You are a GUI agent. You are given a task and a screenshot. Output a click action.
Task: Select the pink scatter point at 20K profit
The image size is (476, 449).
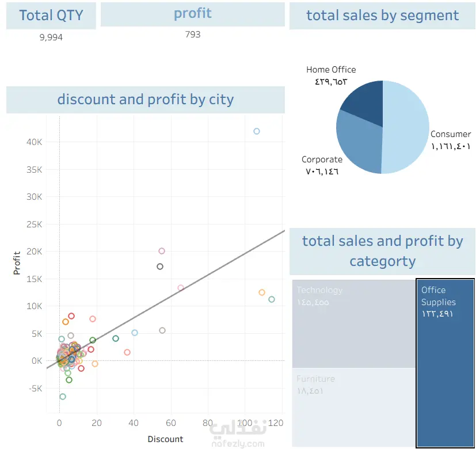[x=162, y=251]
